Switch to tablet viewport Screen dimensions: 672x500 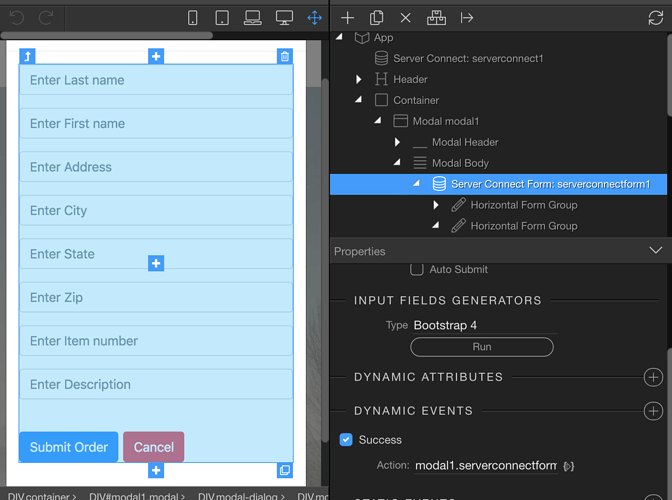pos(222,18)
